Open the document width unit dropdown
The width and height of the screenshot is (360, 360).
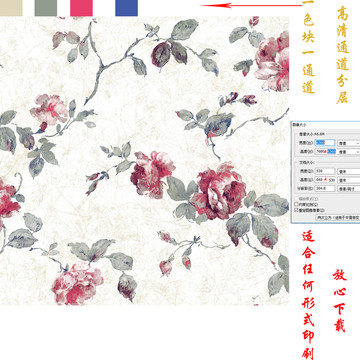tap(349, 171)
